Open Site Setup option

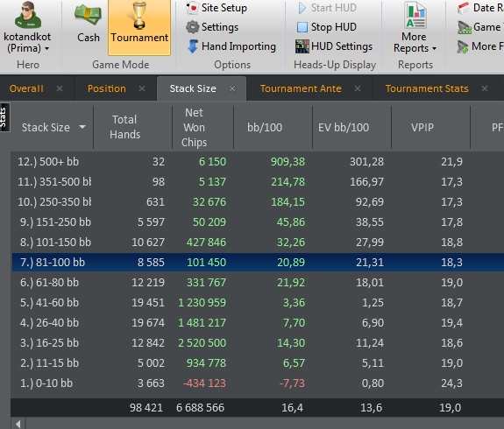click(x=217, y=8)
